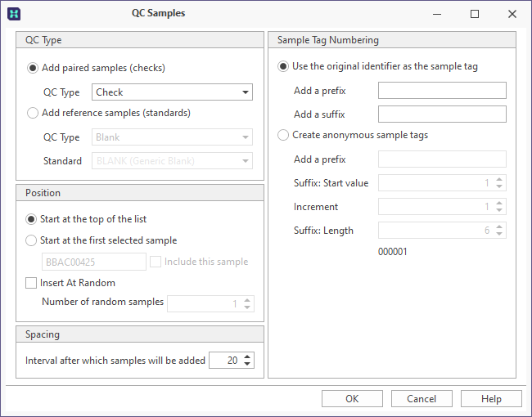Image resolution: width=532 pixels, height=417 pixels.
Task: Confirm the dialog with OK
Action: 352,399
